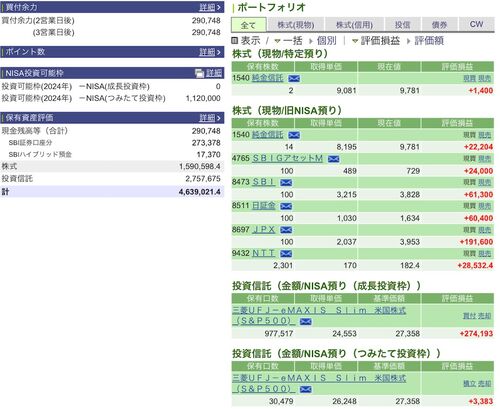This screenshot has width=500, height=409.
Task: Click 現買 for 8473 SBI
Action: [x=470, y=183]
